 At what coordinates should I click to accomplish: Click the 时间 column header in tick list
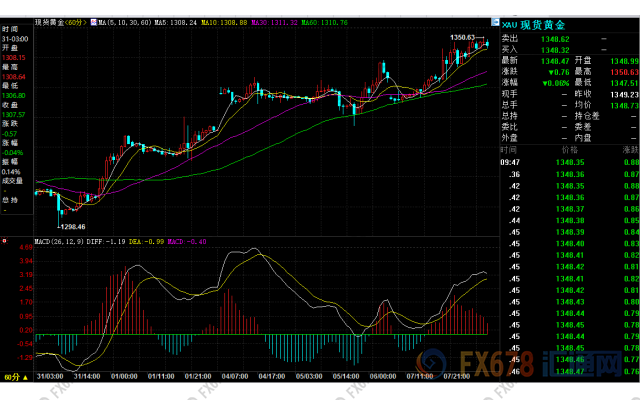[509, 147]
